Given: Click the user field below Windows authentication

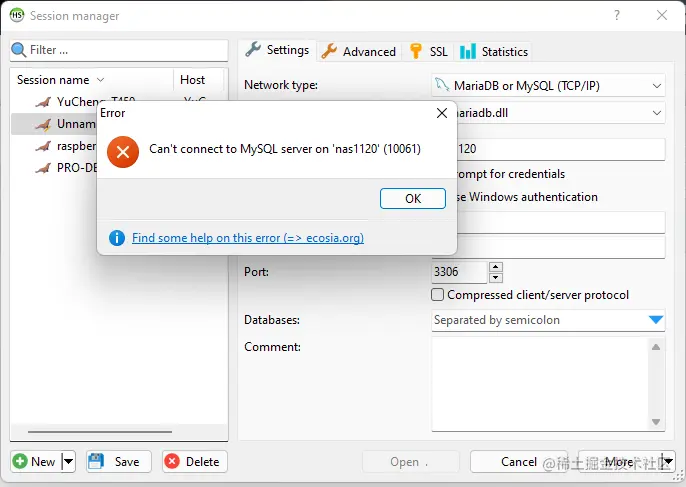Looking at the screenshot, I should (561, 223).
